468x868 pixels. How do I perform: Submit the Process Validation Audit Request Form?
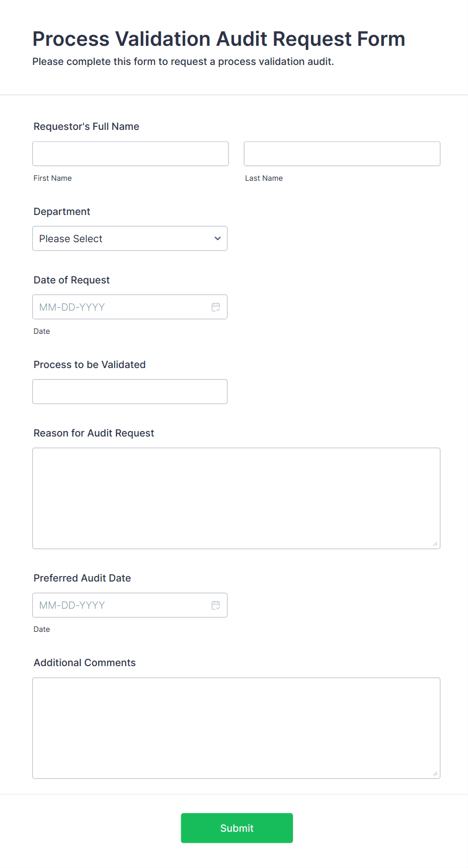[237, 828]
